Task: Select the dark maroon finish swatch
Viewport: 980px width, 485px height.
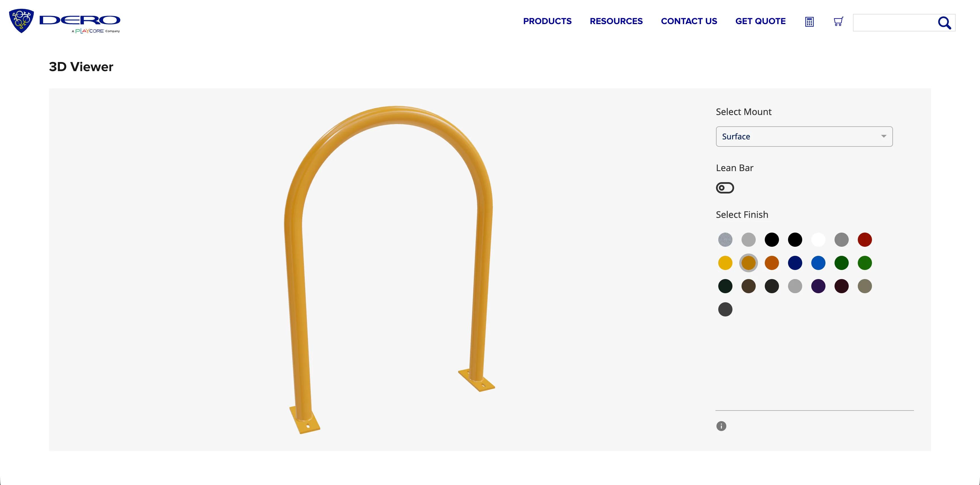Action: click(842, 286)
